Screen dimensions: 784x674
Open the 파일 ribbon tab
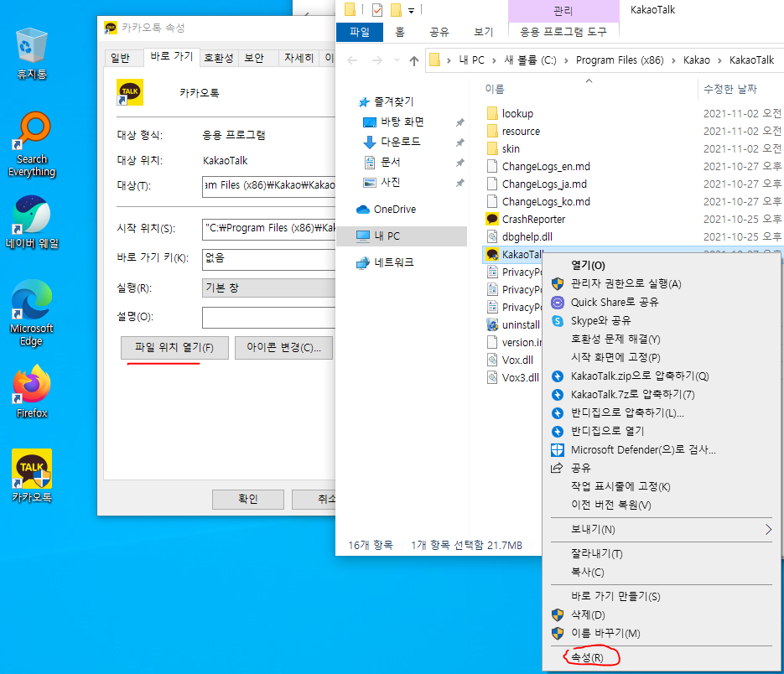360,32
